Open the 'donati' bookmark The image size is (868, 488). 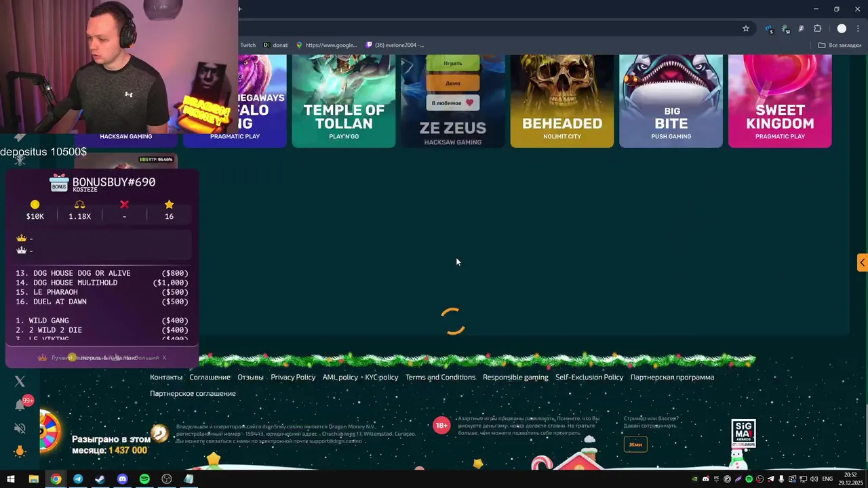[276, 45]
